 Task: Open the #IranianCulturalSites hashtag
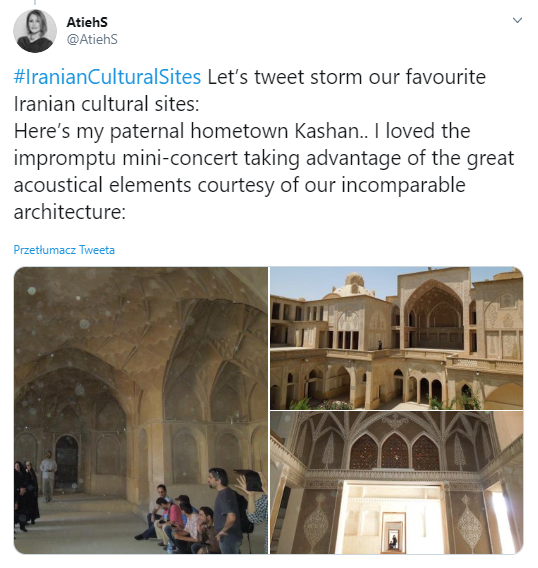pos(107,77)
